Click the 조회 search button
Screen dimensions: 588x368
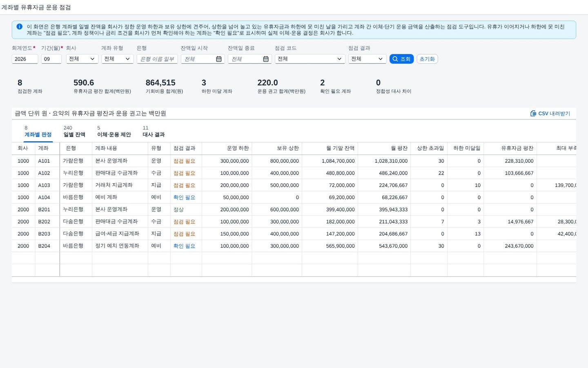coord(401,59)
